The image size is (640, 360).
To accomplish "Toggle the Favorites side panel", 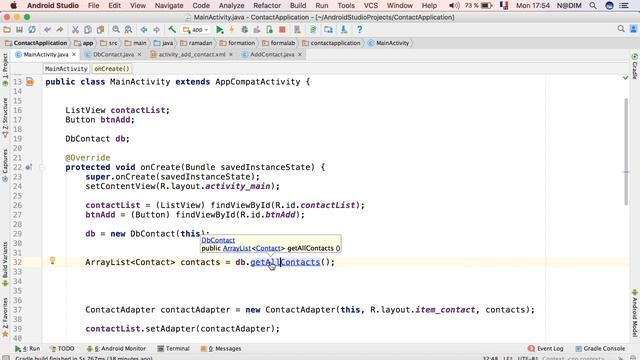I will click(5, 318).
